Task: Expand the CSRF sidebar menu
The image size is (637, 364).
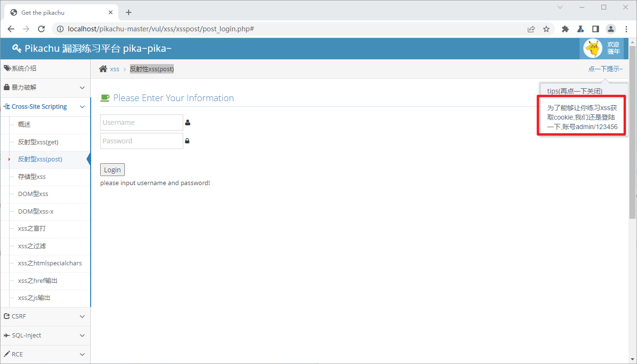Action: click(x=45, y=317)
